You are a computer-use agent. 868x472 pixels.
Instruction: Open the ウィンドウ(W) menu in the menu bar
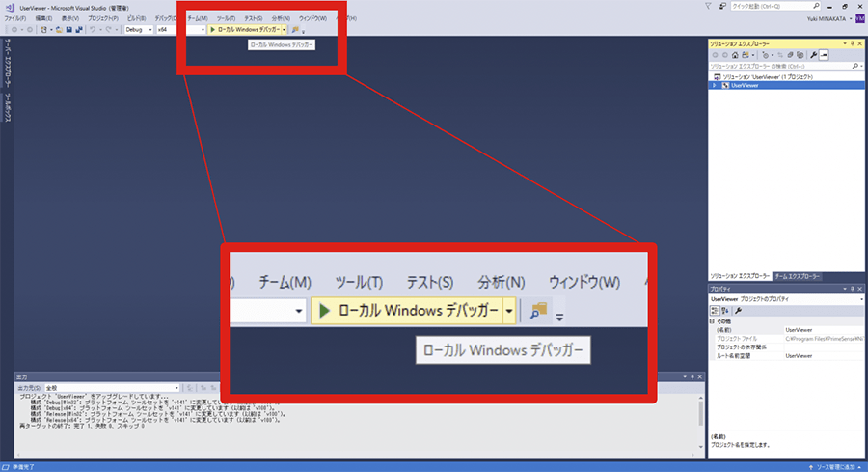(312, 18)
